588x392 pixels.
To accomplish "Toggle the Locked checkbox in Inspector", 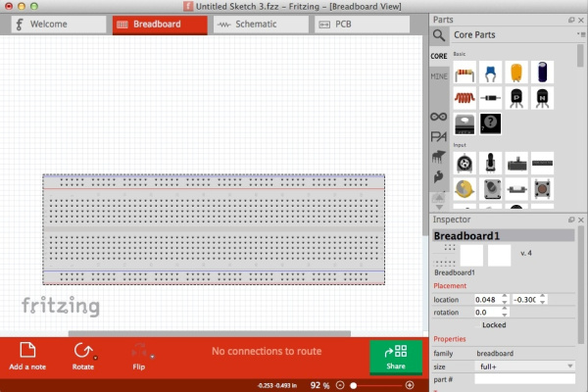I will click(478, 325).
